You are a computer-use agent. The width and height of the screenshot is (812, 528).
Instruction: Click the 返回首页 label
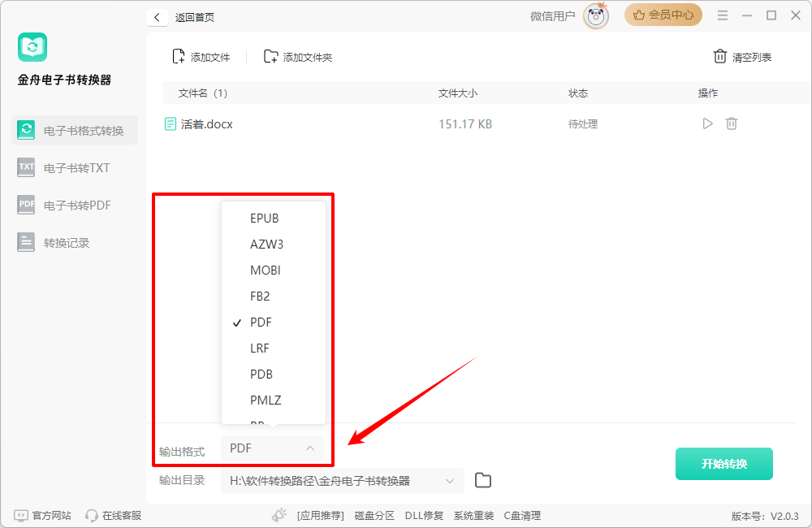[195, 17]
